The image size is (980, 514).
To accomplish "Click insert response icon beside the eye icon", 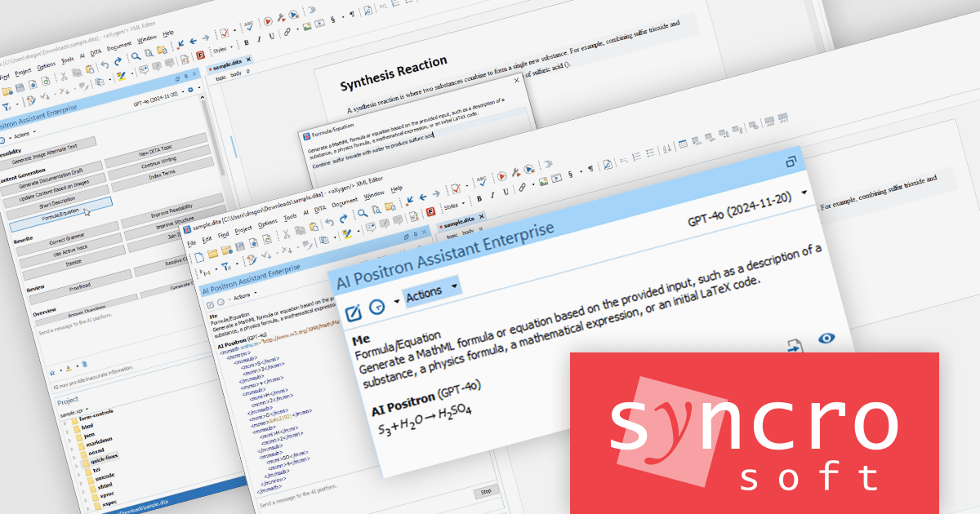I will [795, 348].
